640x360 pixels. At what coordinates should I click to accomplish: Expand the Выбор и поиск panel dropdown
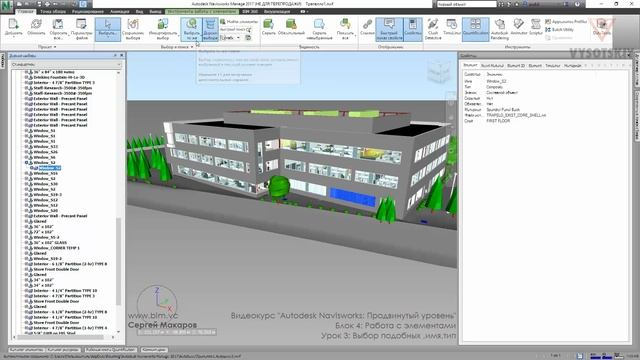[192, 47]
